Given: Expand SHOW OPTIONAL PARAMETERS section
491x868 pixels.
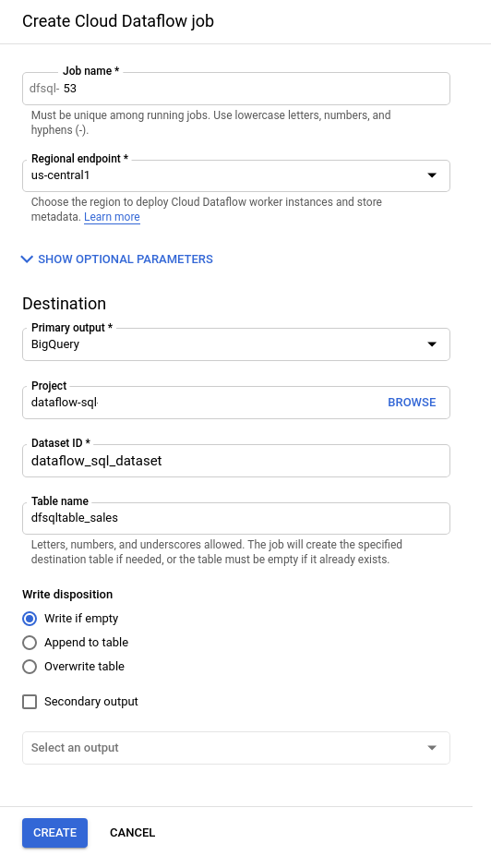Looking at the screenshot, I should 117,259.
